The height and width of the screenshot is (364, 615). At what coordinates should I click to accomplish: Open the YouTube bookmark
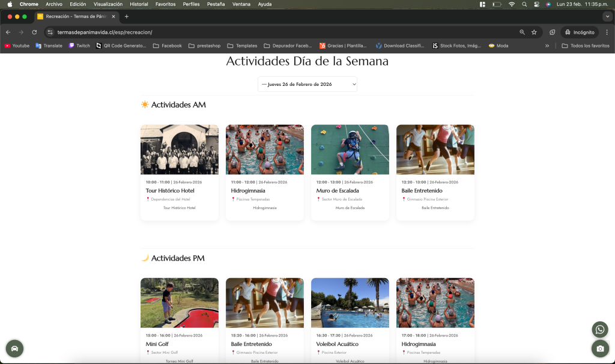pyautogui.click(x=17, y=46)
